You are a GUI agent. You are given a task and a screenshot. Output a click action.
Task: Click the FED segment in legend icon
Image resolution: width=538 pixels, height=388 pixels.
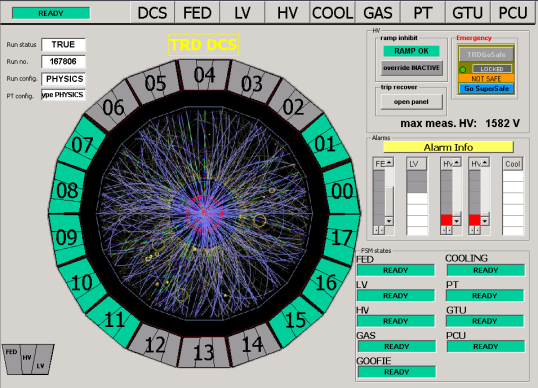point(11,358)
